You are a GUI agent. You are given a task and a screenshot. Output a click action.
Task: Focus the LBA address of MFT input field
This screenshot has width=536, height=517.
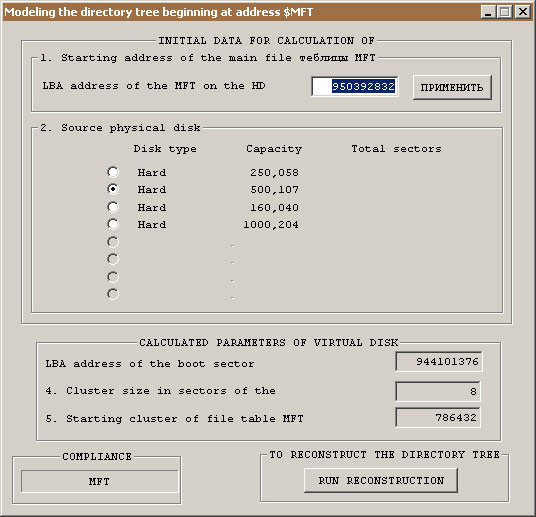(x=355, y=87)
